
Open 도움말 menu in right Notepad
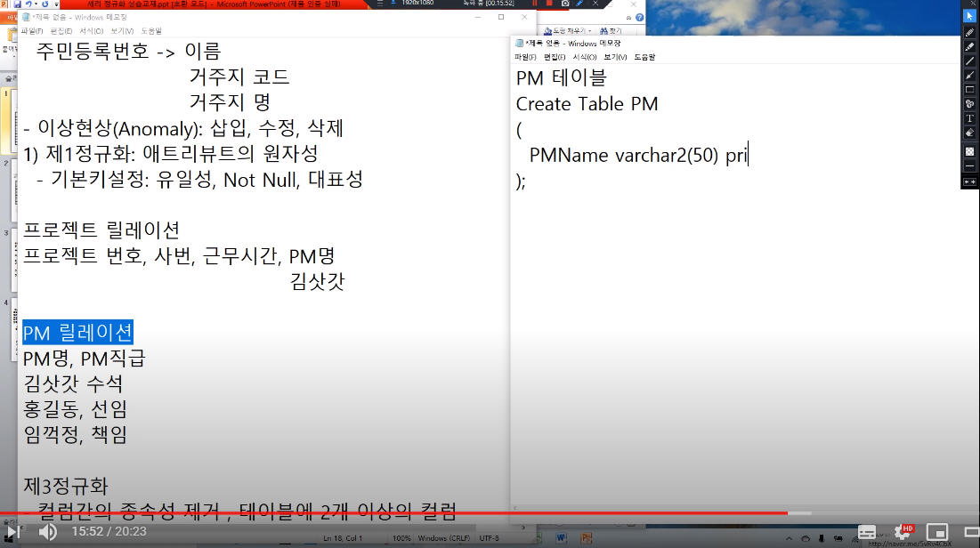(x=644, y=57)
